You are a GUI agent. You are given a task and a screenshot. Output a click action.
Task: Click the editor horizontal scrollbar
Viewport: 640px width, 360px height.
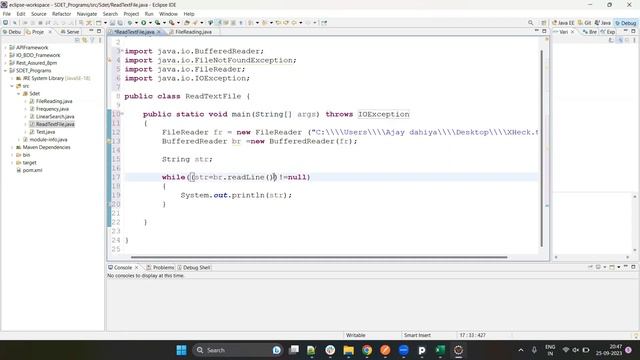tap(319, 257)
